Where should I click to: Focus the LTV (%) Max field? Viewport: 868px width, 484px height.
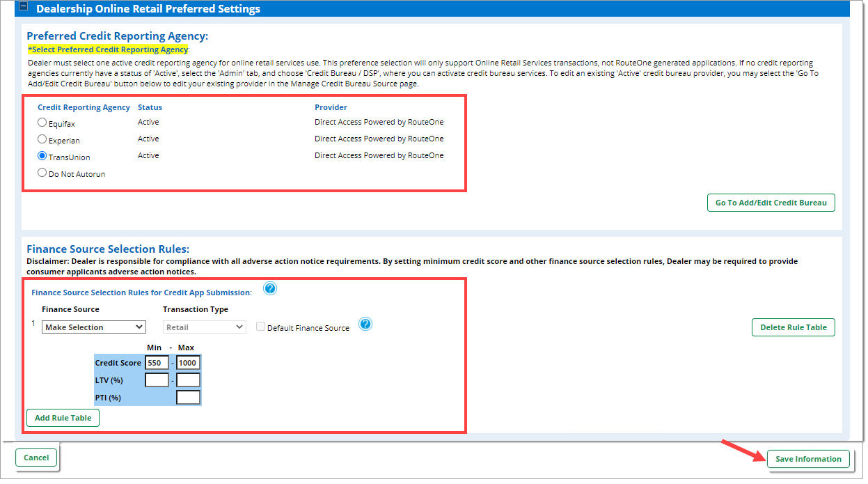[x=188, y=380]
